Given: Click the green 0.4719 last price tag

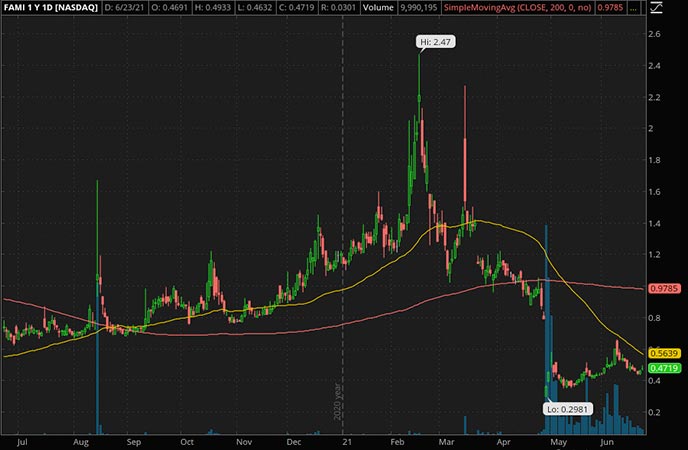Looking at the screenshot, I should pyautogui.click(x=663, y=368).
